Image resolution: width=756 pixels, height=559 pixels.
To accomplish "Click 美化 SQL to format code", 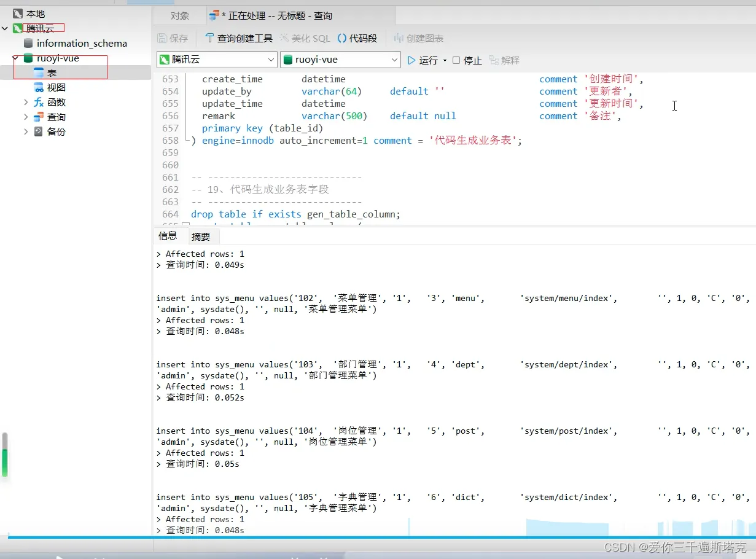I will click(305, 38).
